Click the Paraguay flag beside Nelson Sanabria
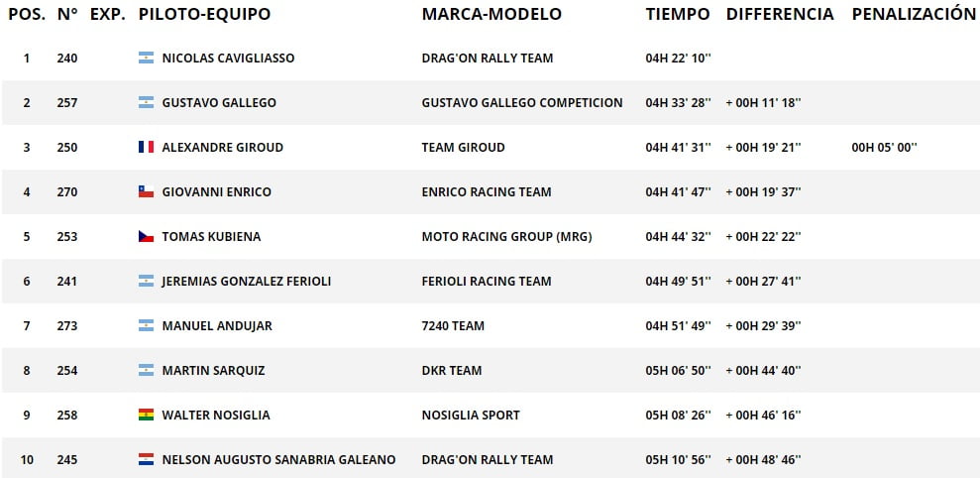 (146, 460)
